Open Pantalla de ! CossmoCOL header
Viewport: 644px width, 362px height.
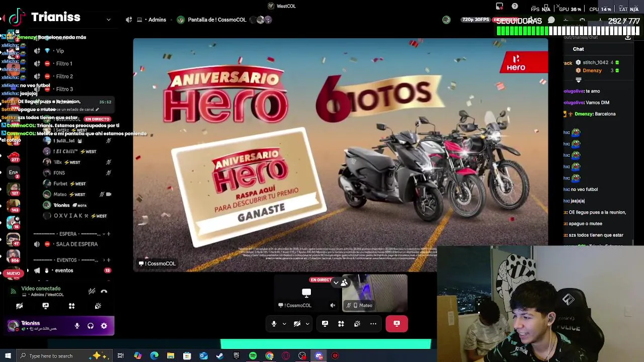click(x=217, y=20)
